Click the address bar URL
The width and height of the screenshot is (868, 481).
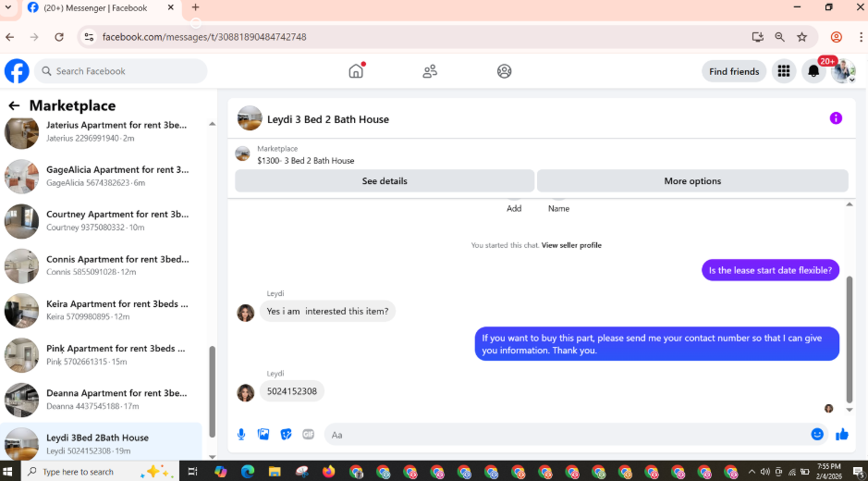coord(204,37)
